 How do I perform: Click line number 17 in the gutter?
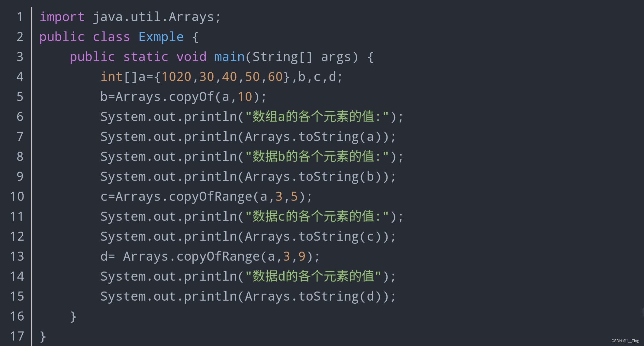17,336
